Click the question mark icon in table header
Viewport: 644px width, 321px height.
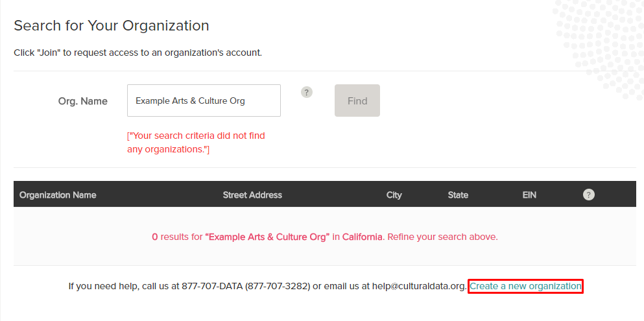point(588,195)
